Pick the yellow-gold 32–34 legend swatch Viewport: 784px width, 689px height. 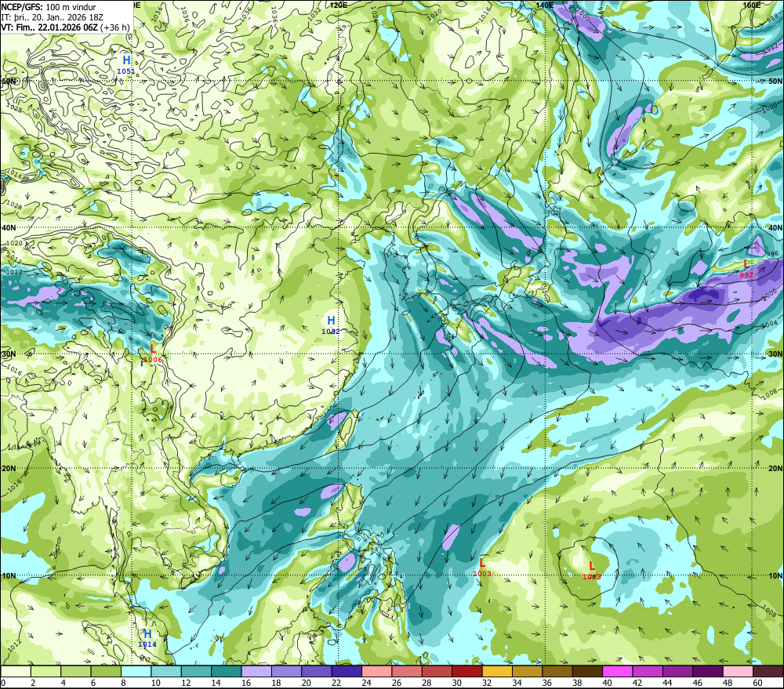(x=497, y=671)
